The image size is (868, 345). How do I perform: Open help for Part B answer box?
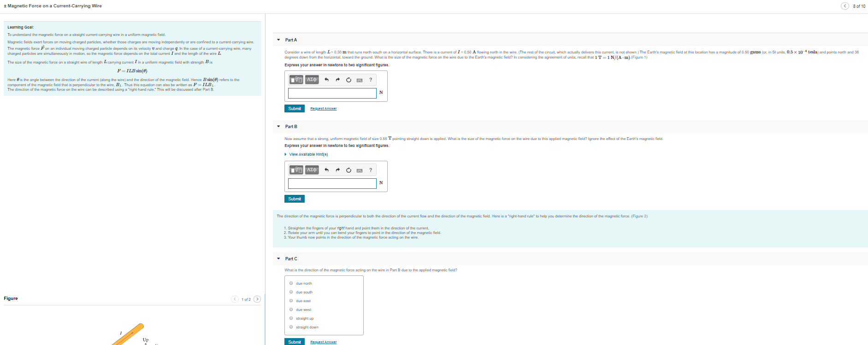click(x=371, y=170)
